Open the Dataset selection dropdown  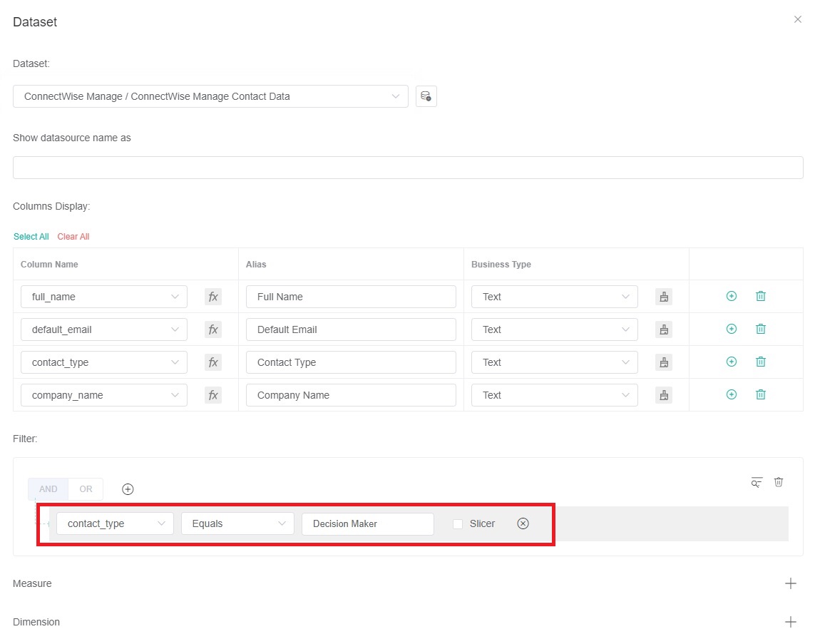tap(210, 96)
